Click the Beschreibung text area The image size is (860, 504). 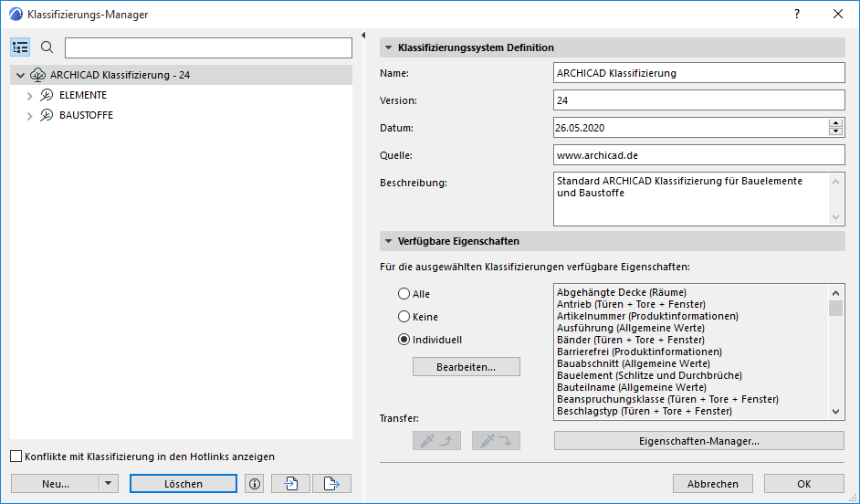point(691,199)
